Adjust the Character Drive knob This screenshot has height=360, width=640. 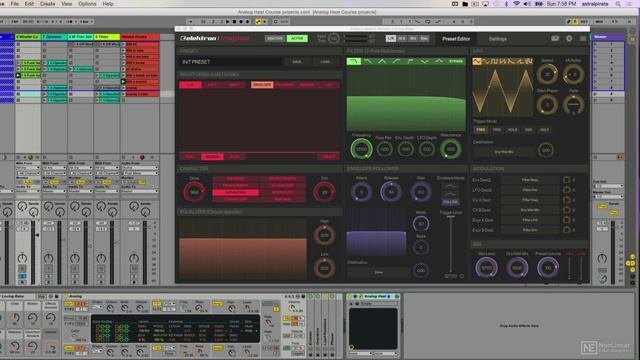(x=194, y=192)
